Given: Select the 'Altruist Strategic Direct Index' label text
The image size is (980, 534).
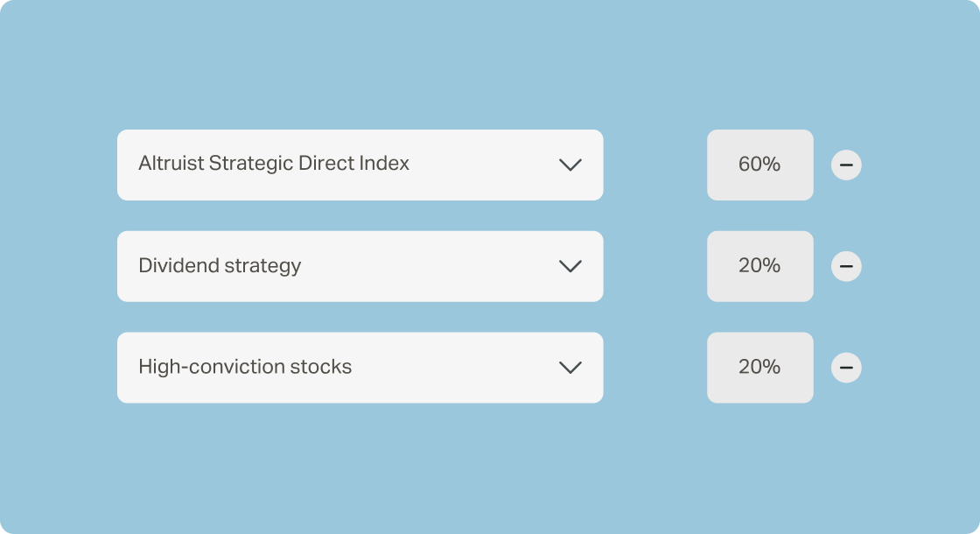Looking at the screenshot, I should 274,163.
